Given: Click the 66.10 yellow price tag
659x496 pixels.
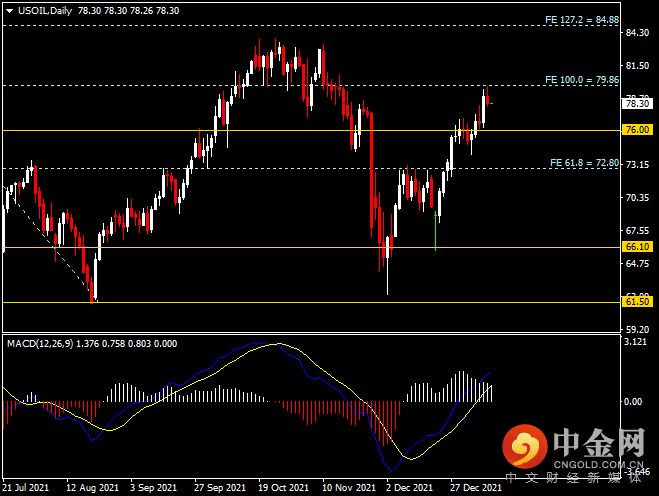Looking at the screenshot, I should click(x=637, y=247).
